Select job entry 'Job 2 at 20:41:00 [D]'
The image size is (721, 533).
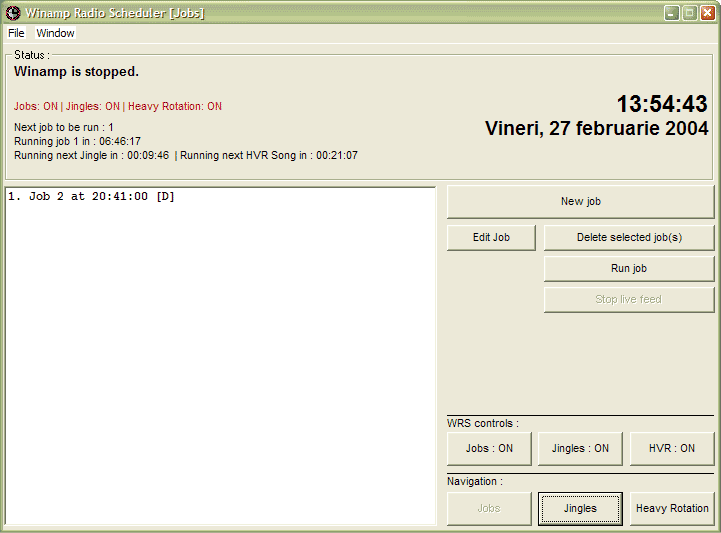pyautogui.click(x=220, y=196)
